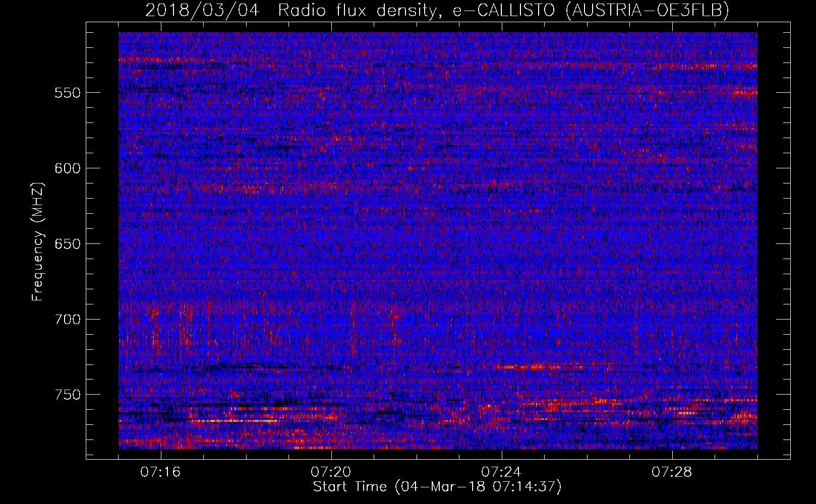
Task: Click the '600' frequency tick label
Action: point(68,168)
